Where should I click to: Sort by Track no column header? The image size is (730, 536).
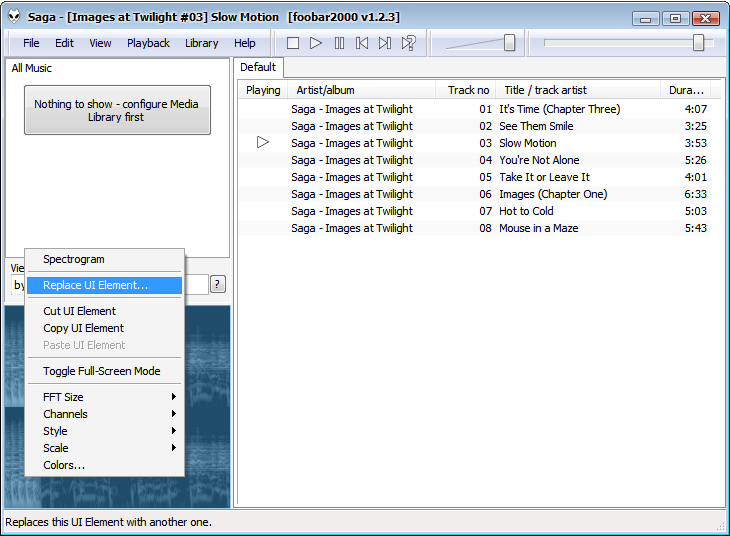click(x=466, y=90)
